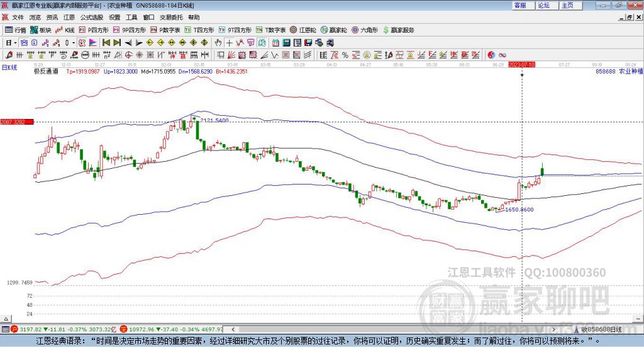Open the P四方形 square tool
This screenshot has height=347, width=644.
coord(94,30)
